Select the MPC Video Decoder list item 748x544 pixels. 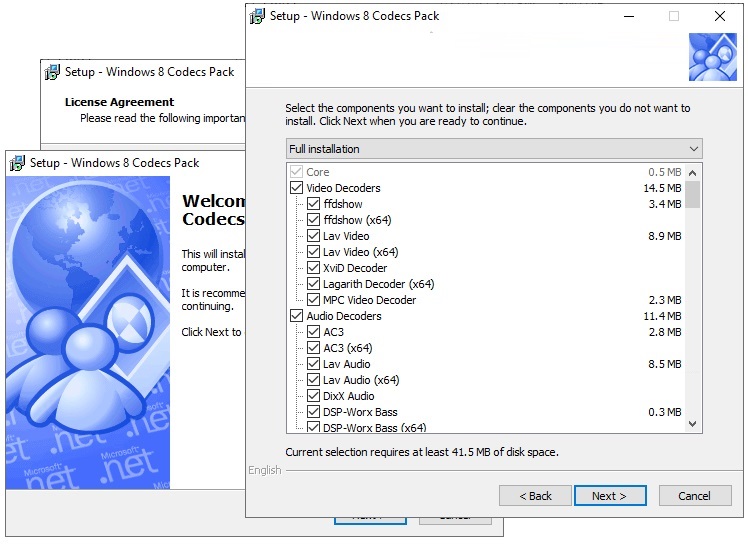point(369,300)
